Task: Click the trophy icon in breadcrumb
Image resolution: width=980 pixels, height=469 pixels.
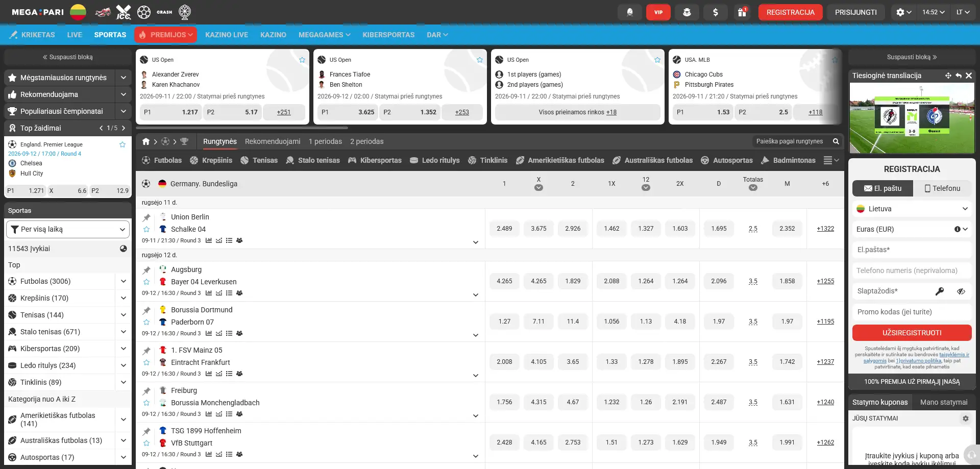Action: point(184,141)
